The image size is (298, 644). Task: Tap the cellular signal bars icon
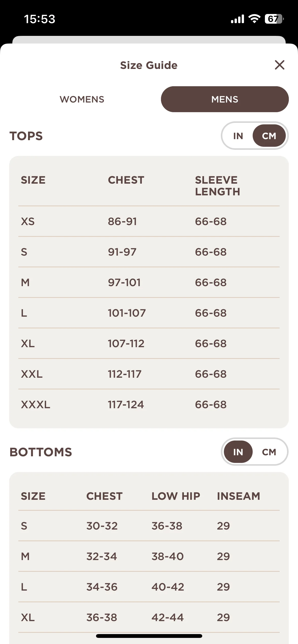click(x=237, y=19)
